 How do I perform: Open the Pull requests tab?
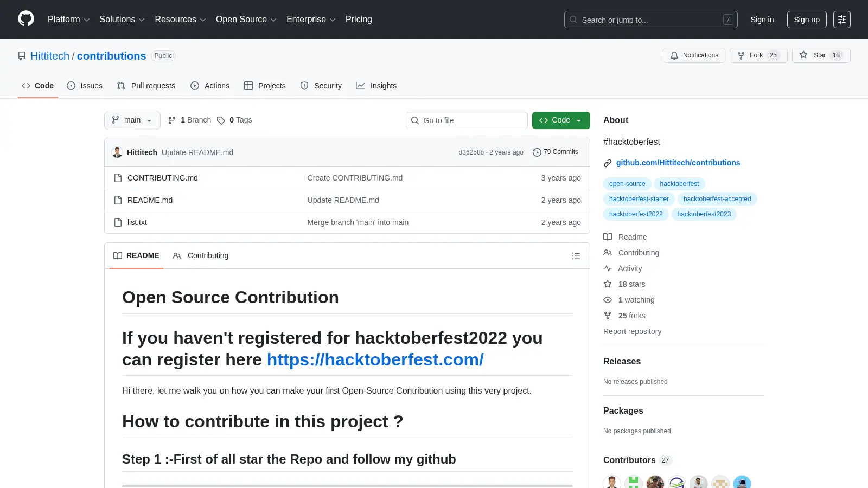point(146,86)
